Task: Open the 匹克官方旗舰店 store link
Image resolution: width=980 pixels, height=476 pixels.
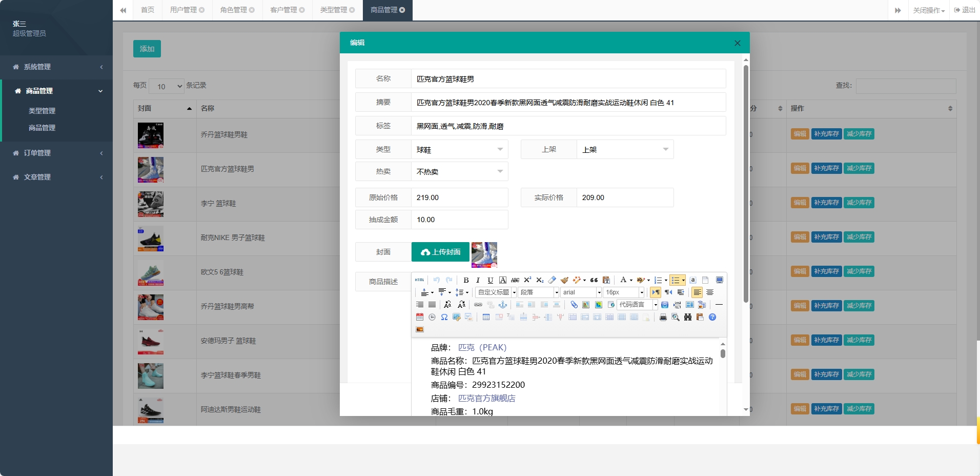Action: tap(486, 398)
